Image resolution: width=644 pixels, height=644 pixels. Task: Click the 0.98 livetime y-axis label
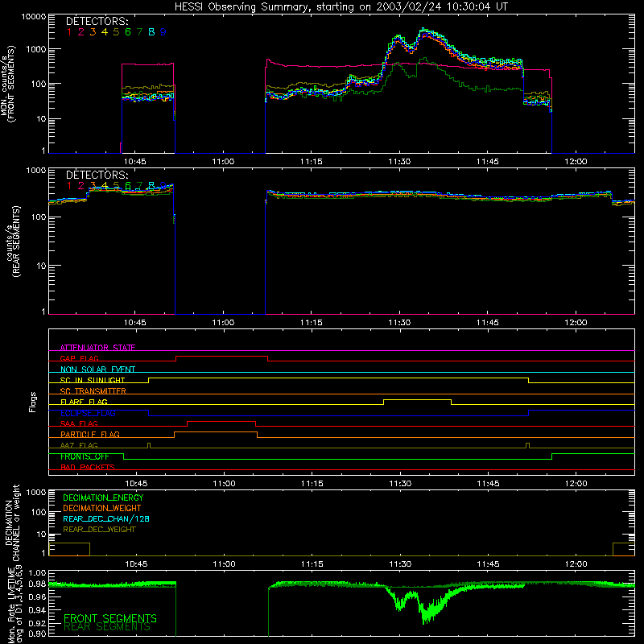point(37,584)
